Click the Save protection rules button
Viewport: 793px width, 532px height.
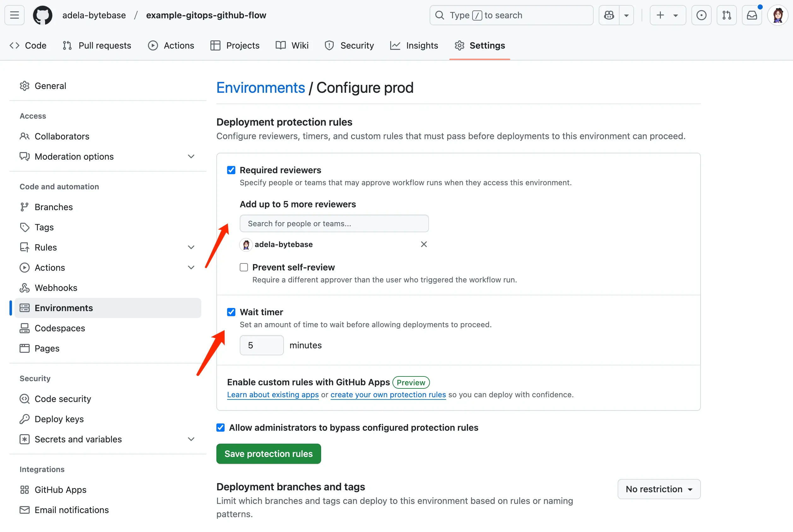tap(268, 454)
